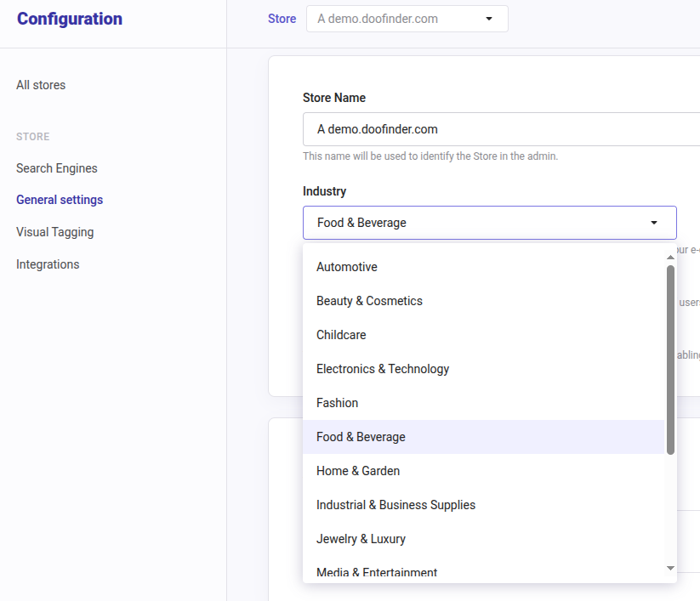The image size is (700, 601).
Task: Select Childcare industry option
Action: pos(341,335)
